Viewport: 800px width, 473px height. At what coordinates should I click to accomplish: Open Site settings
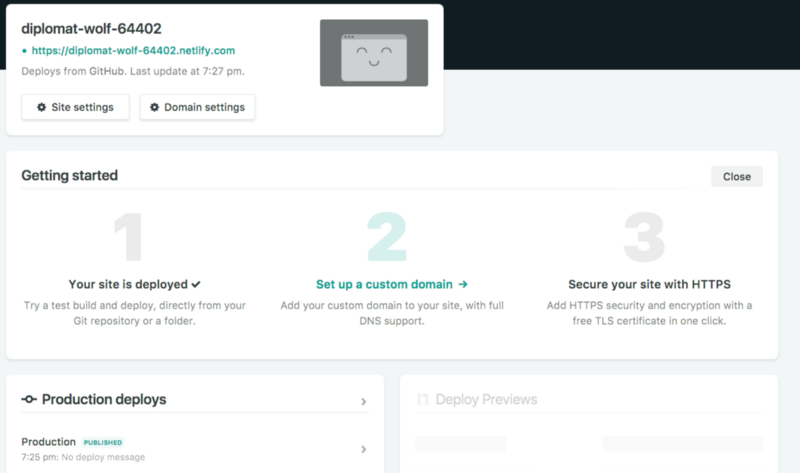click(x=76, y=107)
